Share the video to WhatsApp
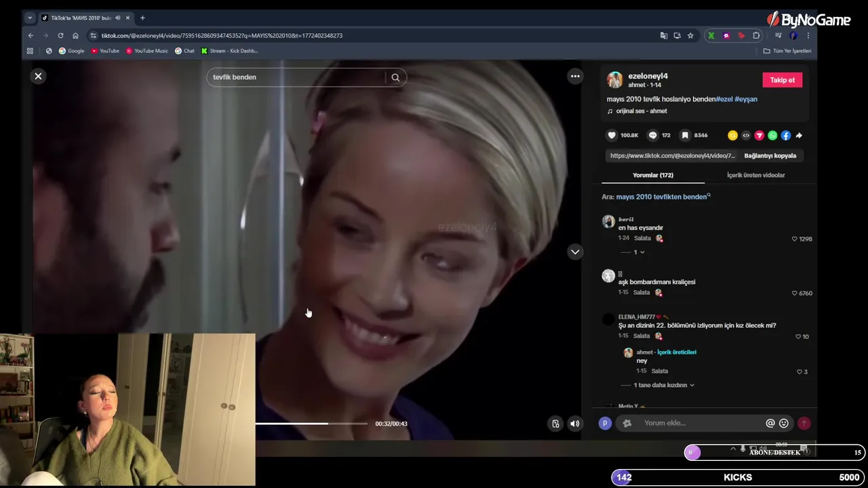The height and width of the screenshot is (488, 868). pyautogui.click(x=772, y=136)
